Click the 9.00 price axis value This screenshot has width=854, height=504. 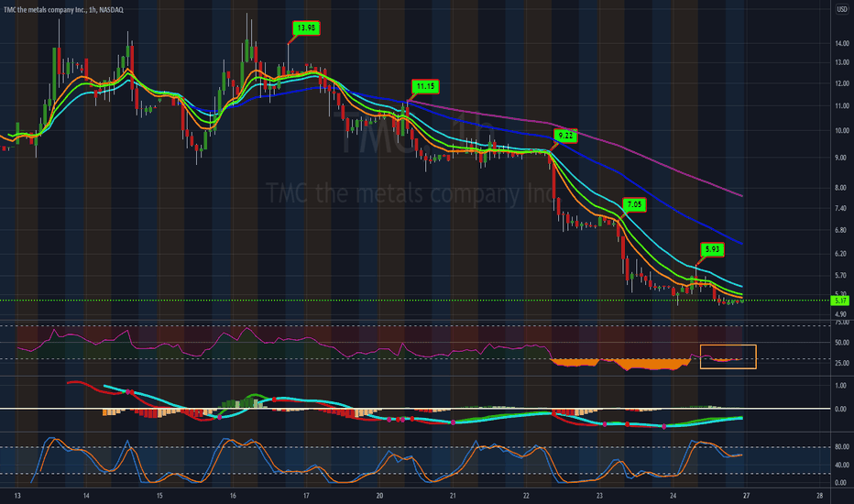(841, 158)
